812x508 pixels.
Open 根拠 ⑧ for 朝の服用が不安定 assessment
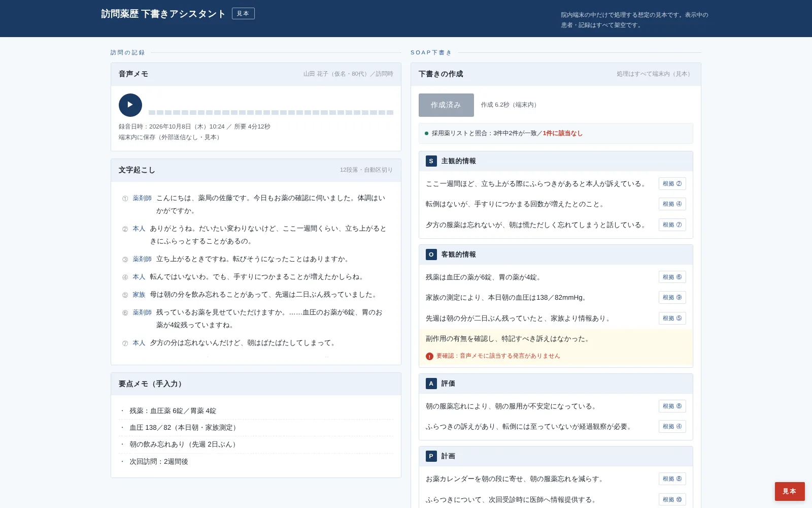672,406
